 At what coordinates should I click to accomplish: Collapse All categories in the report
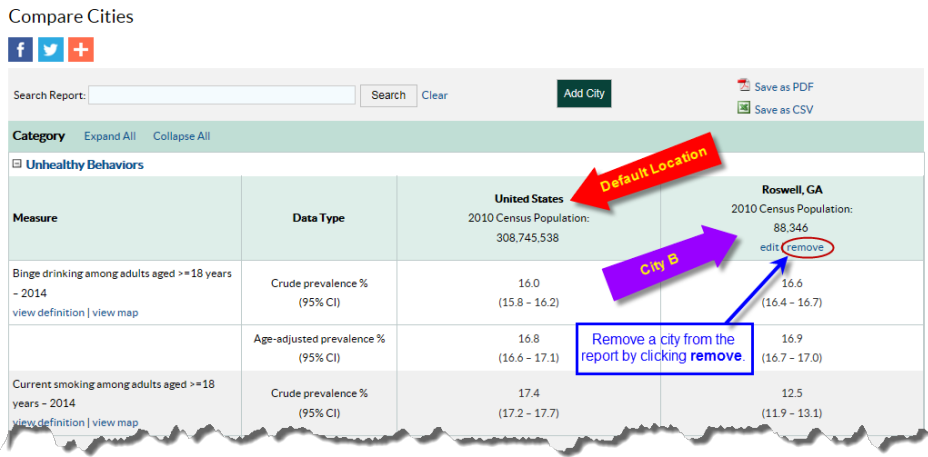click(x=181, y=136)
